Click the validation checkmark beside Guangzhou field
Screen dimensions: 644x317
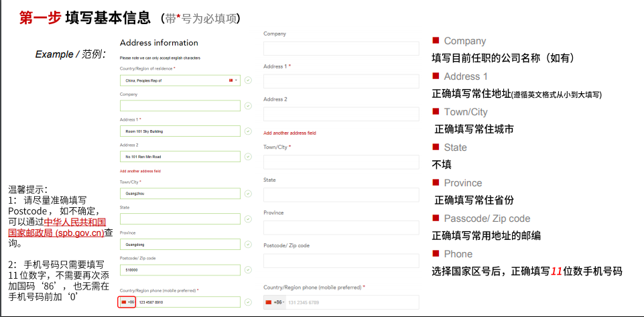coord(248,194)
